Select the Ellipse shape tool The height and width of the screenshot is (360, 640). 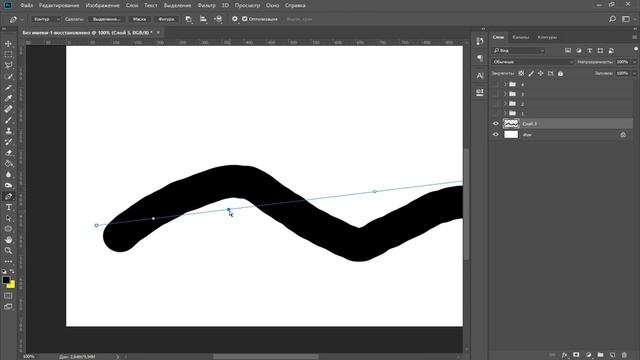coord(8,229)
